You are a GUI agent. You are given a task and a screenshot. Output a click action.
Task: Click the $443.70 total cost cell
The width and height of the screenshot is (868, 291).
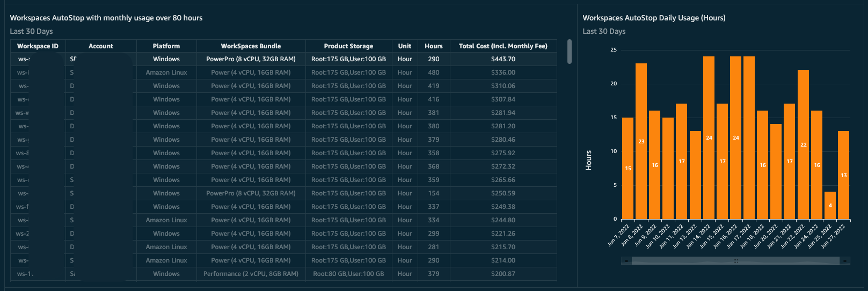click(x=503, y=59)
